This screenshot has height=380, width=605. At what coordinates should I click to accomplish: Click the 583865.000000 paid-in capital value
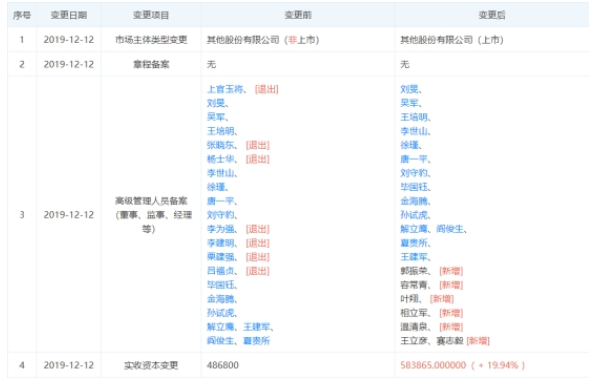pyautogui.click(x=433, y=365)
